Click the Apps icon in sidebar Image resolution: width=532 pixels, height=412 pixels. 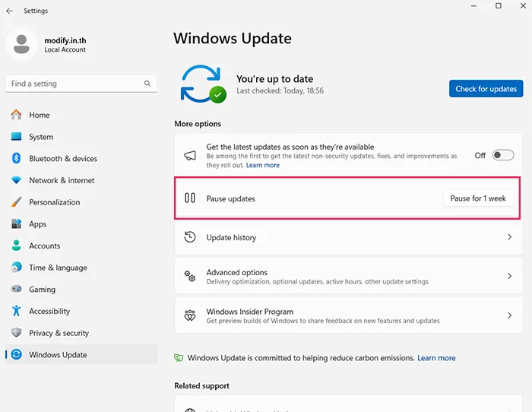[x=16, y=223]
